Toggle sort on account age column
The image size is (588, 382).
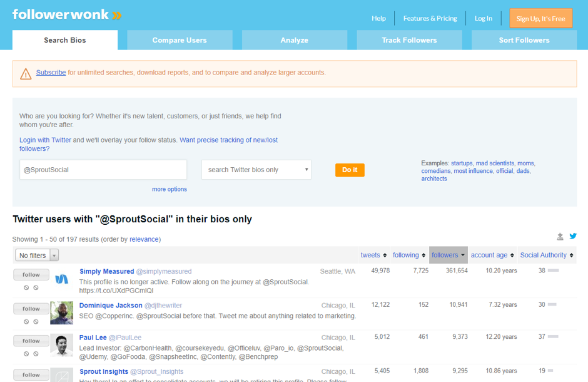492,255
